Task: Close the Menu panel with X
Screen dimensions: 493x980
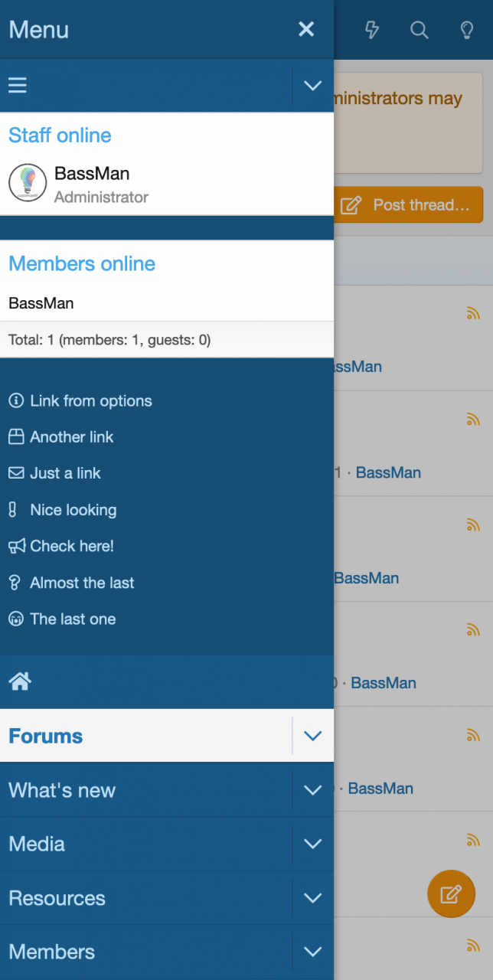Action: tap(306, 29)
